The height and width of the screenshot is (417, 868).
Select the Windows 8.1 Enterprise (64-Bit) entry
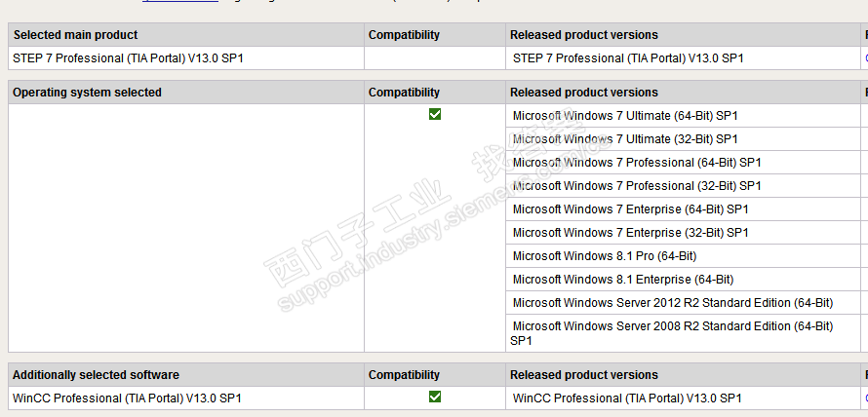tap(622, 280)
